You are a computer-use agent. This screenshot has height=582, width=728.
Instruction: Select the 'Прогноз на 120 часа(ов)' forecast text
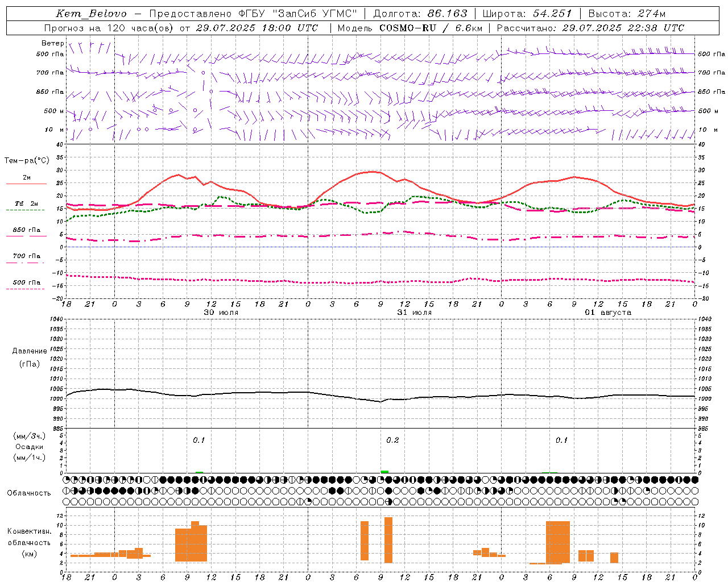tap(109, 28)
